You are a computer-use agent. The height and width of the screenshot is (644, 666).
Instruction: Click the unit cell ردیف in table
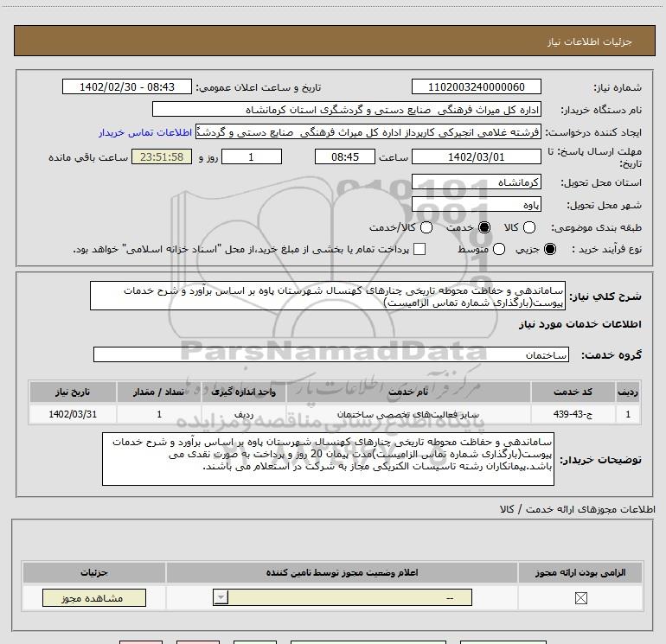[243, 414]
